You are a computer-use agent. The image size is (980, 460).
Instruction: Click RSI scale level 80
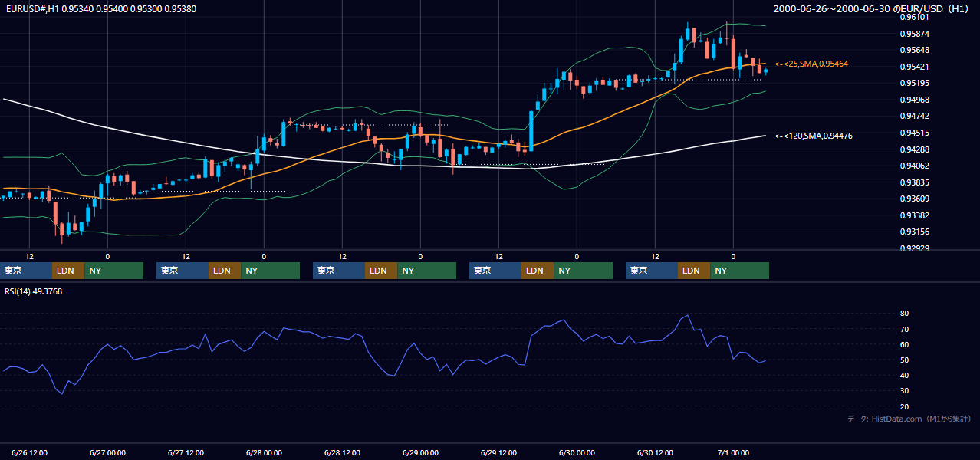(x=905, y=314)
